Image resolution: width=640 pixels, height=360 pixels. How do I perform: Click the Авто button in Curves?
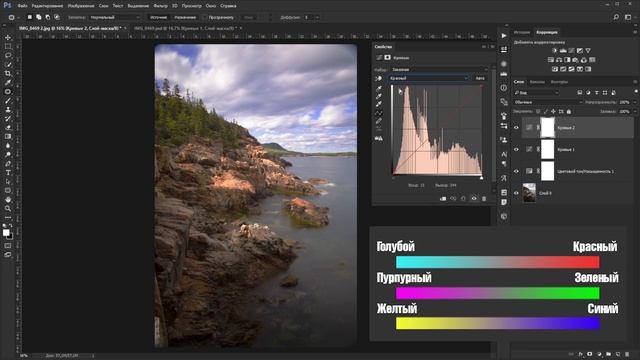point(480,78)
